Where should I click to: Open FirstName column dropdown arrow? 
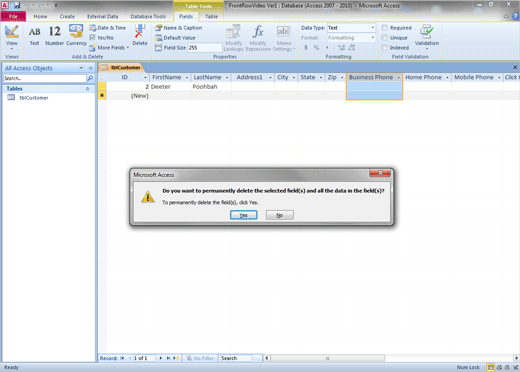pyautogui.click(x=187, y=78)
